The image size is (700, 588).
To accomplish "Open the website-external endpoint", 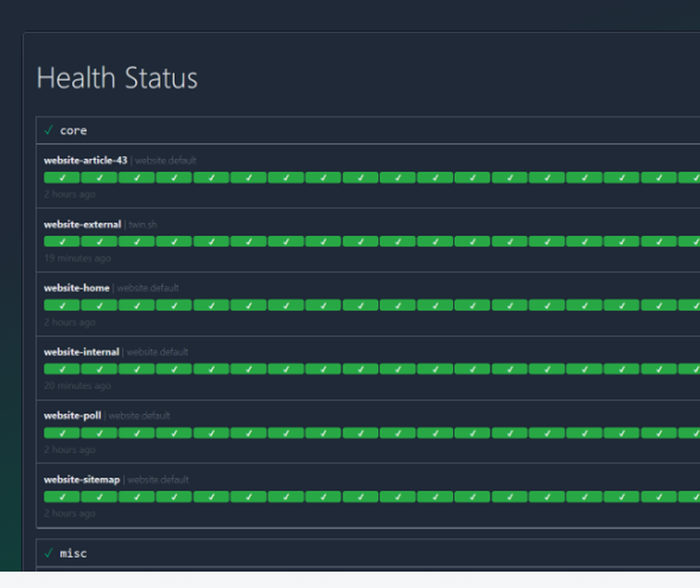I will [83, 225].
